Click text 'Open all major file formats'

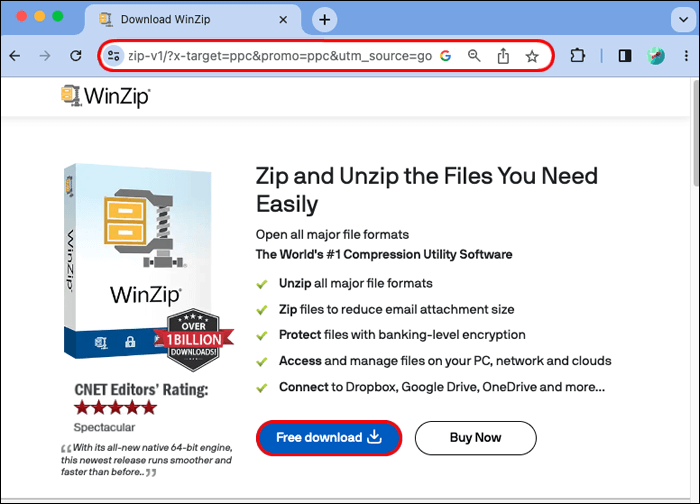coord(332,235)
